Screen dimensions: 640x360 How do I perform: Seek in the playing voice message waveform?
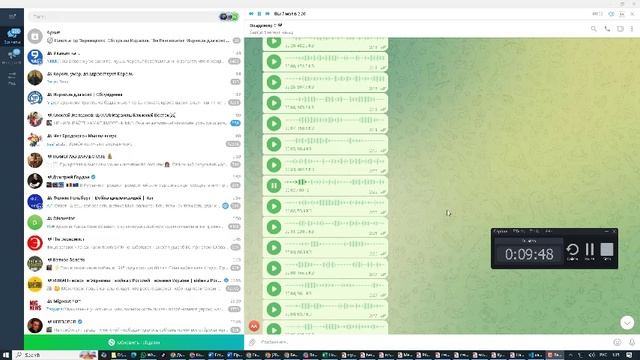(x=335, y=182)
